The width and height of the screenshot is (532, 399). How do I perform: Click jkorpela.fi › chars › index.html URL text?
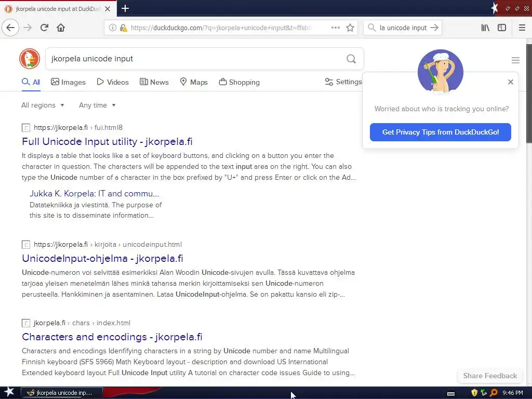82,323
